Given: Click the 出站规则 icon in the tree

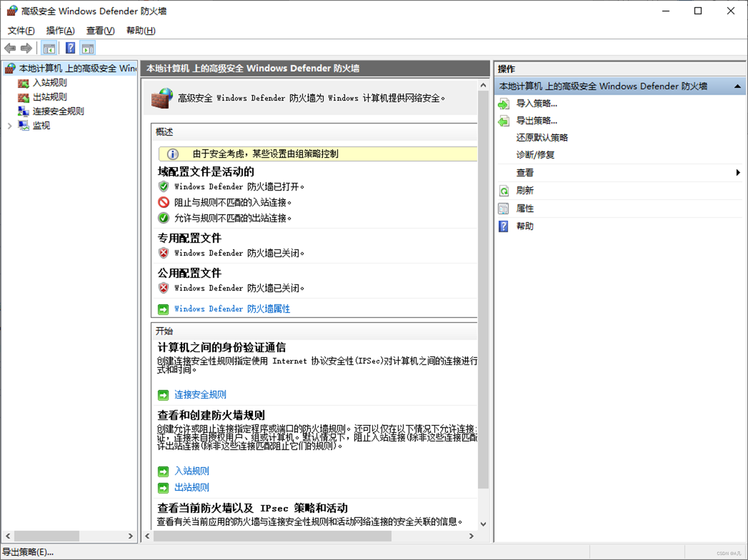Looking at the screenshot, I should (23, 97).
